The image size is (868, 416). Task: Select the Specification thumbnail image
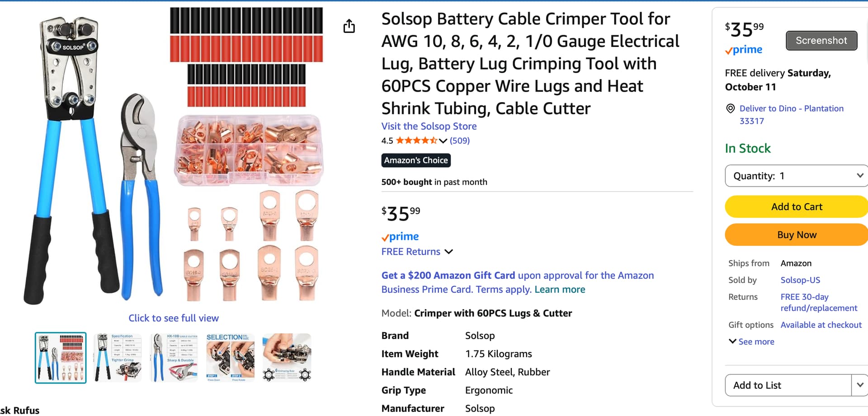pos(118,358)
